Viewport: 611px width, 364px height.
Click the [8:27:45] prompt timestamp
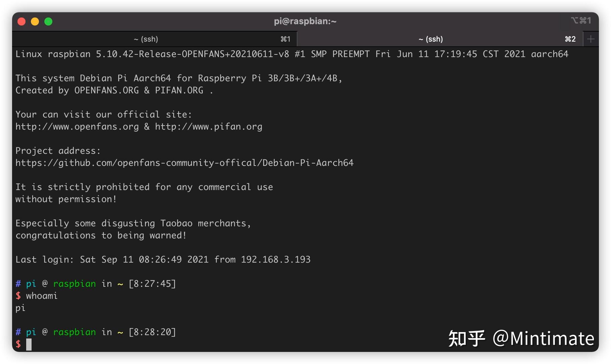pos(152,284)
